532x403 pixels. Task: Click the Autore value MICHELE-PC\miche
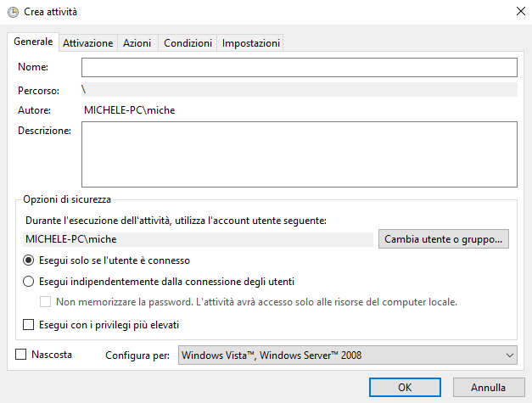tap(129, 110)
